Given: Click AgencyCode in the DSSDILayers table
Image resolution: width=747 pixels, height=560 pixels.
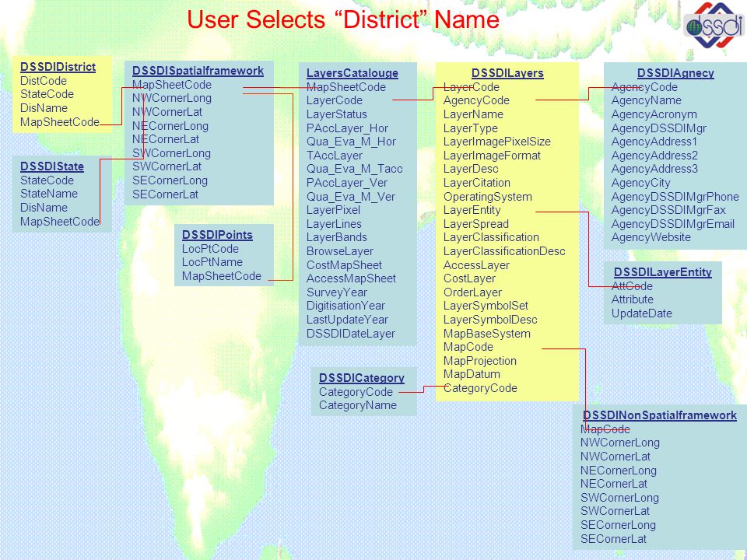Looking at the screenshot, I should (x=476, y=100).
